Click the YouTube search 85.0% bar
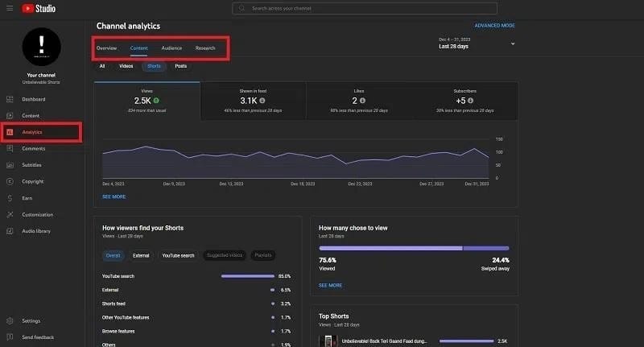 click(x=248, y=276)
